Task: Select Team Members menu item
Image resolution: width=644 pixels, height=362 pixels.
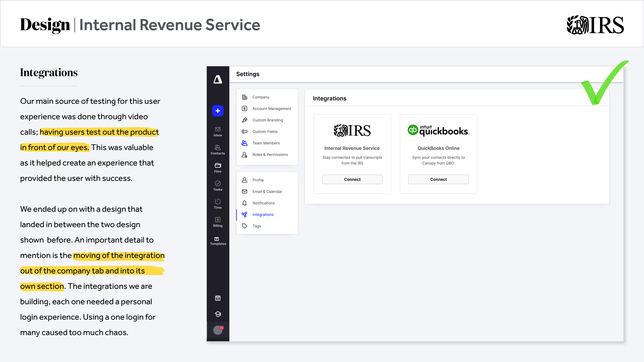Action: coord(267,143)
